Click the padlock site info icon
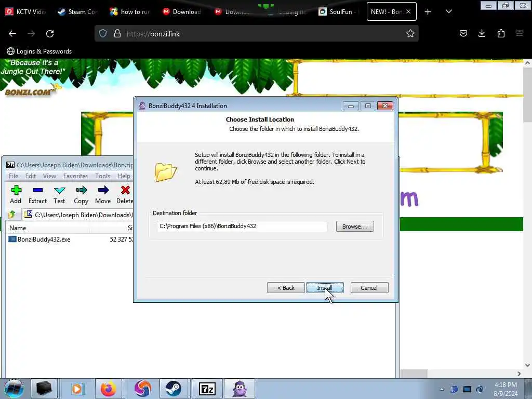Screen dimensions: 532x399 (x=117, y=33)
